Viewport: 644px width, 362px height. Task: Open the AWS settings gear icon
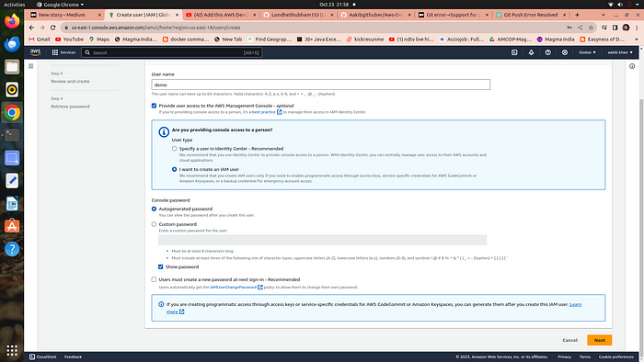(565, 52)
